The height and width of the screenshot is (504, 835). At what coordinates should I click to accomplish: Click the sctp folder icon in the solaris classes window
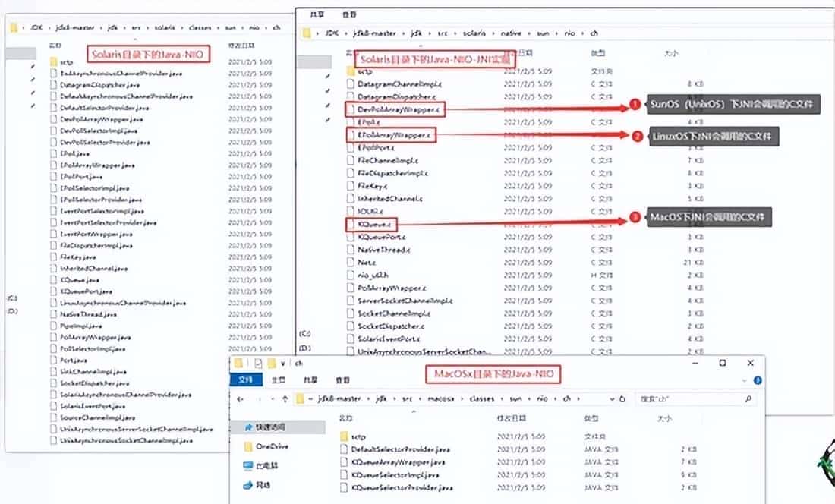53,61
